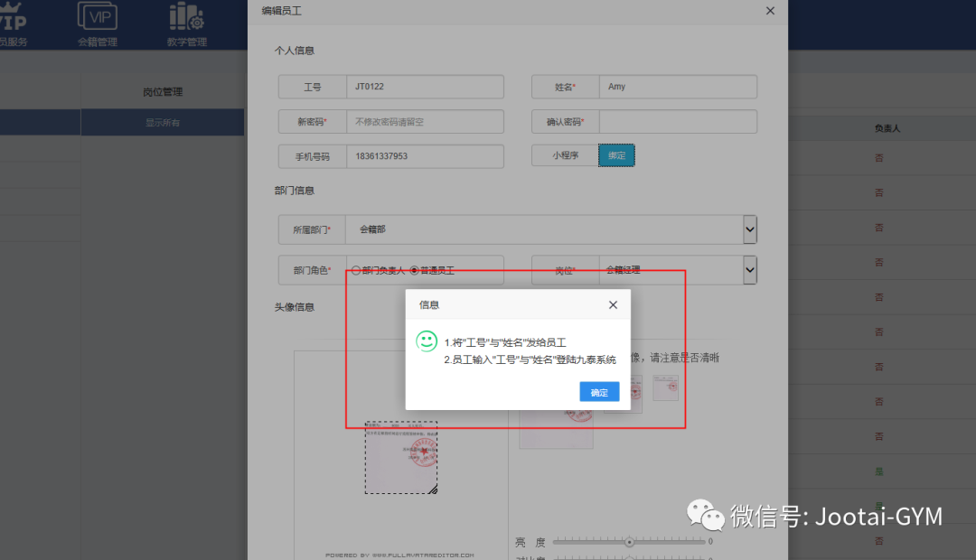Close the 编辑员工 dialog

770,11
